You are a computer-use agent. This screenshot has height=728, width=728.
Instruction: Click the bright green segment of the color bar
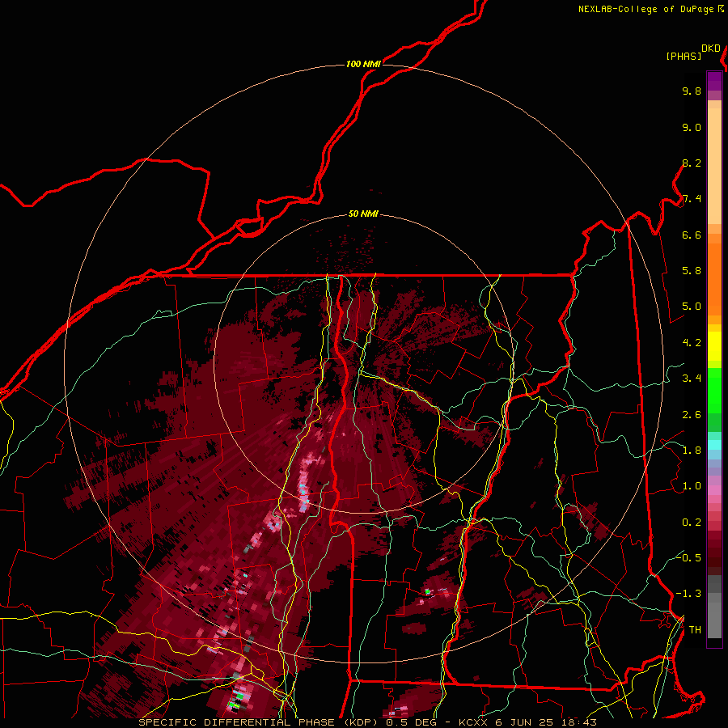tap(714, 391)
